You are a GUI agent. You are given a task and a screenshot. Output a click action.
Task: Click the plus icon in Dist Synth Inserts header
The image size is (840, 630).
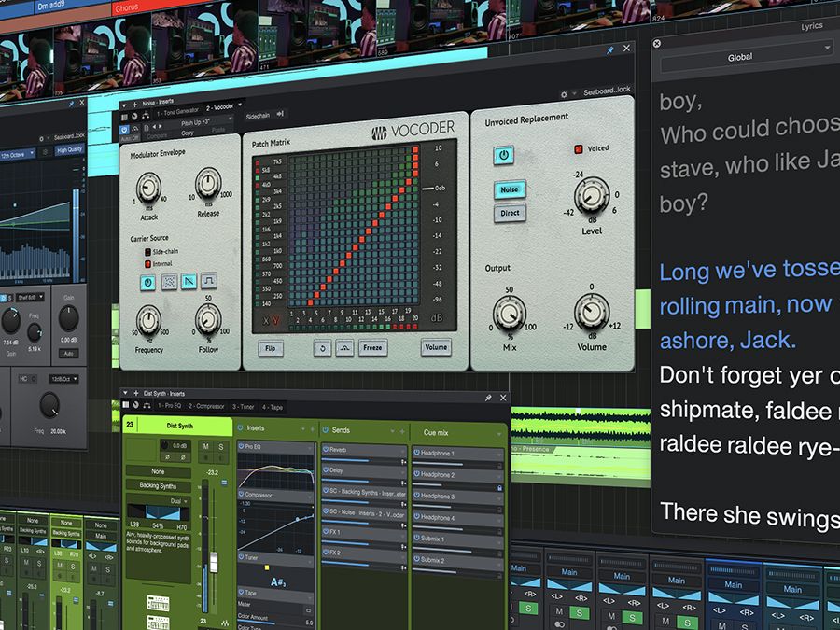pyautogui.click(x=136, y=393)
